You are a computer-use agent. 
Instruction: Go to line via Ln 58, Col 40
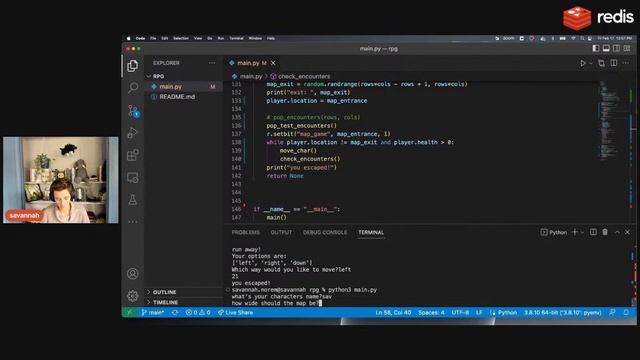pos(393,313)
